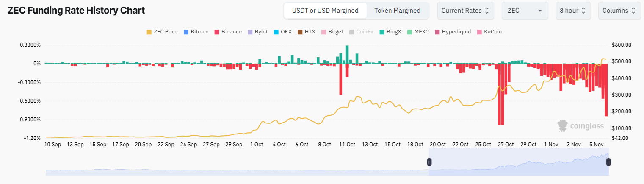Click the HTX brown legend icon
The width and height of the screenshot is (644, 184).
coord(300,32)
